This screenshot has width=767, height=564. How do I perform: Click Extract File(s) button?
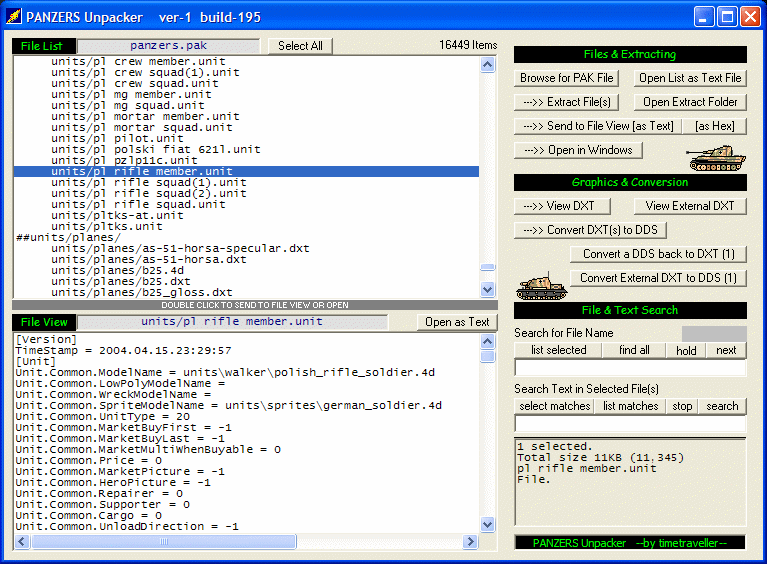(x=566, y=102)
